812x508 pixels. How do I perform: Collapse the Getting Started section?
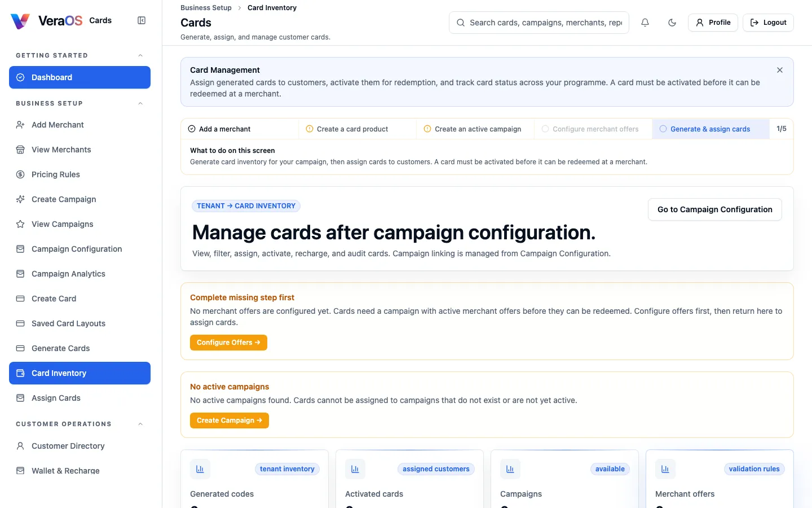pos(140,55)
